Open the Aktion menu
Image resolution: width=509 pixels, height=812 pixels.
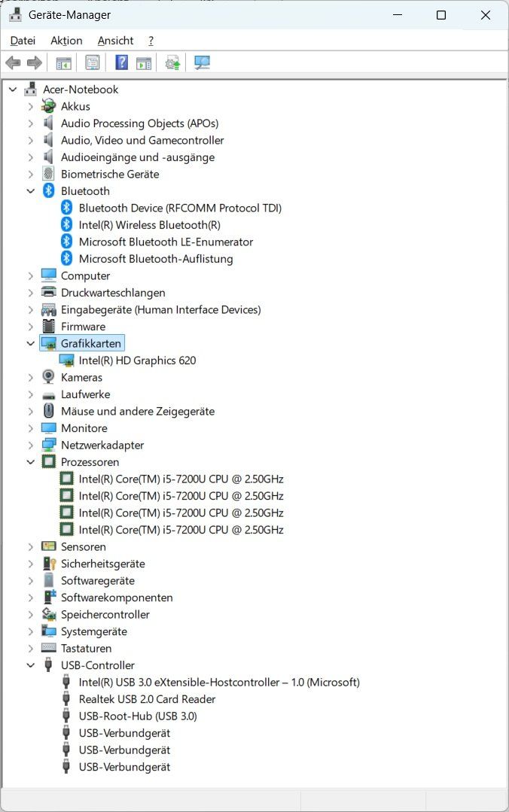66,41
